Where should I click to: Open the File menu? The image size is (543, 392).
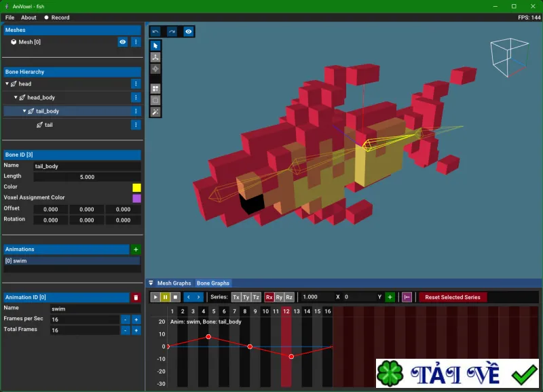point(10,18)
